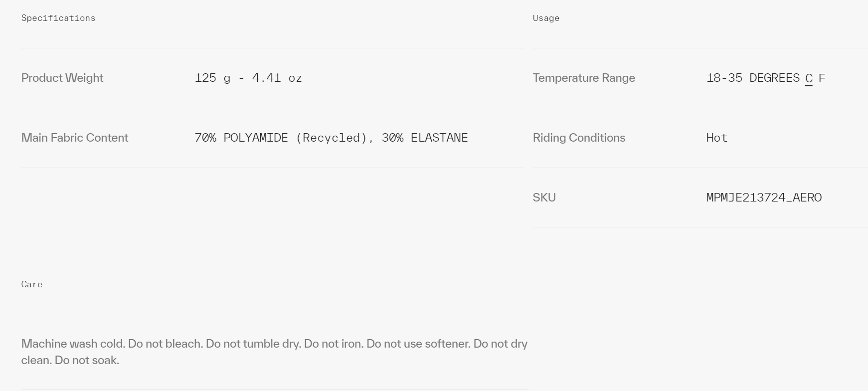Screen dimensions: 868x391
Task: Select the Main Fabric Content label
Action: 75,138
